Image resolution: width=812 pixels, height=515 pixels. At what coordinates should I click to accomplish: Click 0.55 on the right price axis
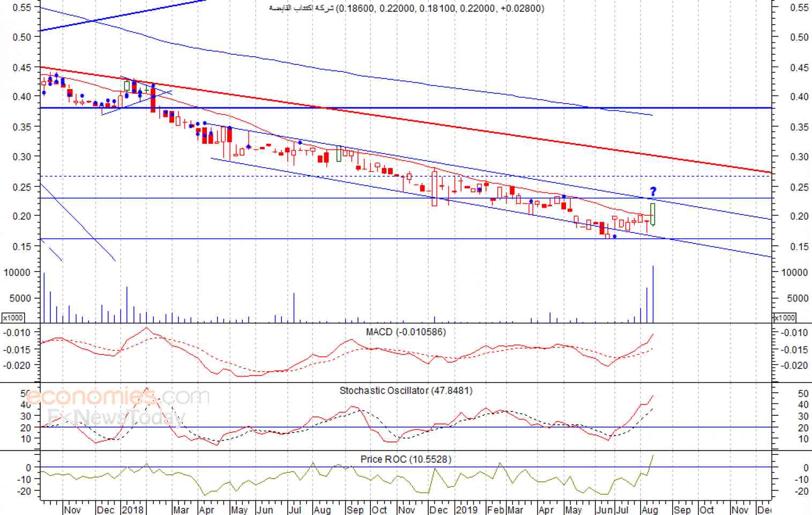point(799,8)
